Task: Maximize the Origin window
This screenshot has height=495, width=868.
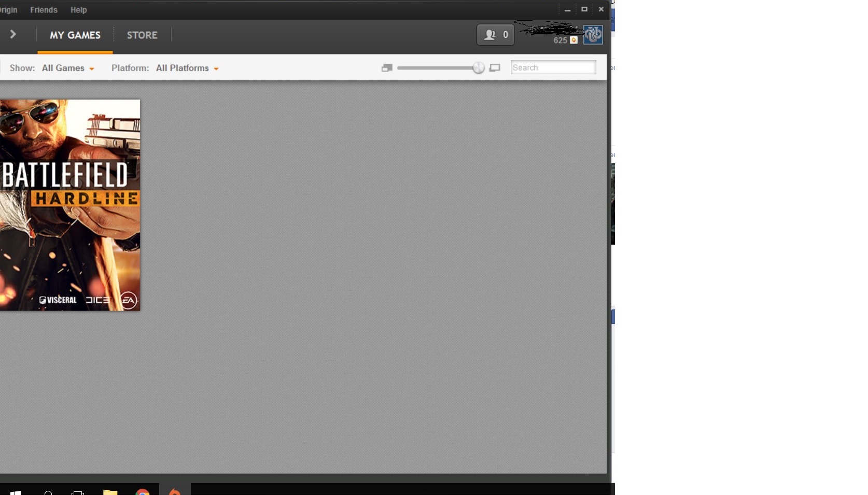Action: click(584, 9)
